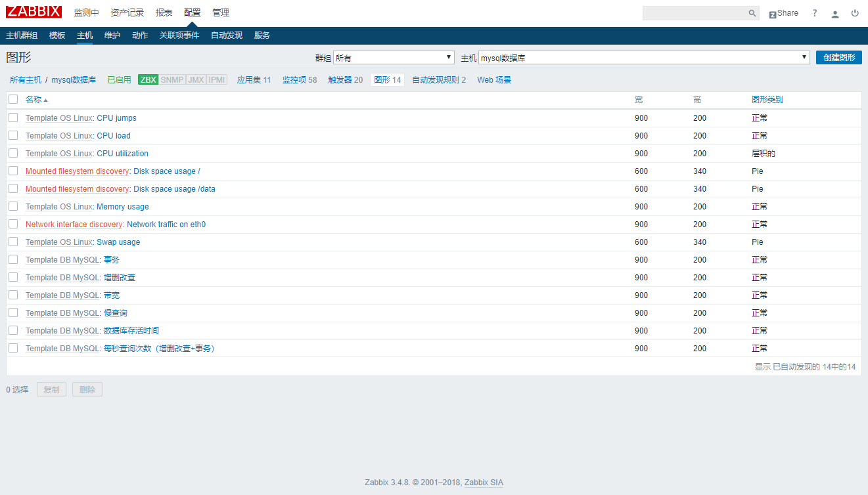The width and height of the screenshot is (868, 495).
Task: Open the user profile icon
Action: (x=835, y=13)
